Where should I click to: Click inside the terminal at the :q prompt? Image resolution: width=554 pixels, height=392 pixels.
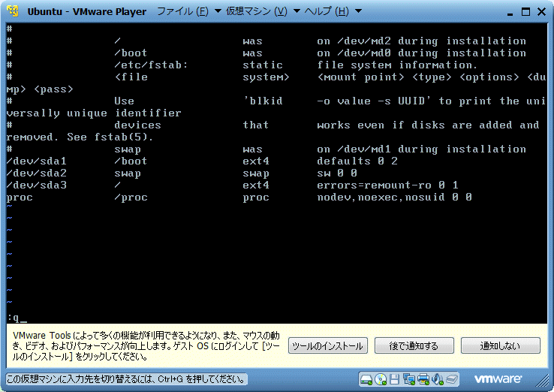(17, 318)
